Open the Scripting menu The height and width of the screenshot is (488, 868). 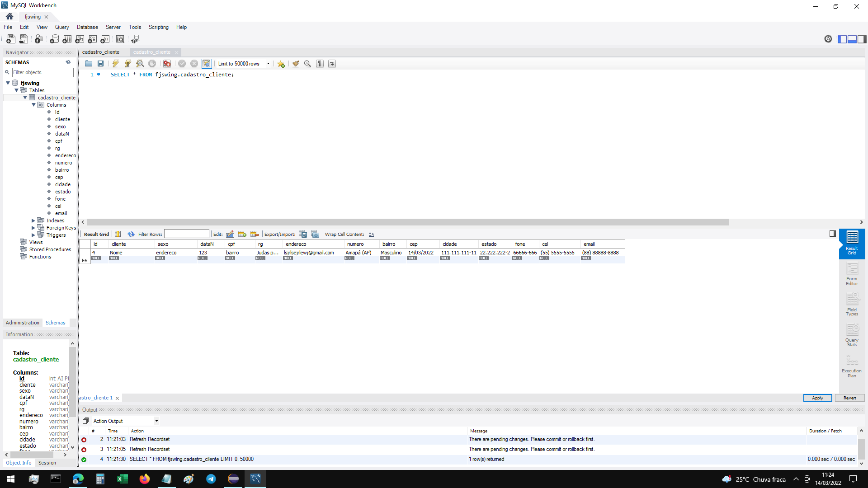(159, 27)
